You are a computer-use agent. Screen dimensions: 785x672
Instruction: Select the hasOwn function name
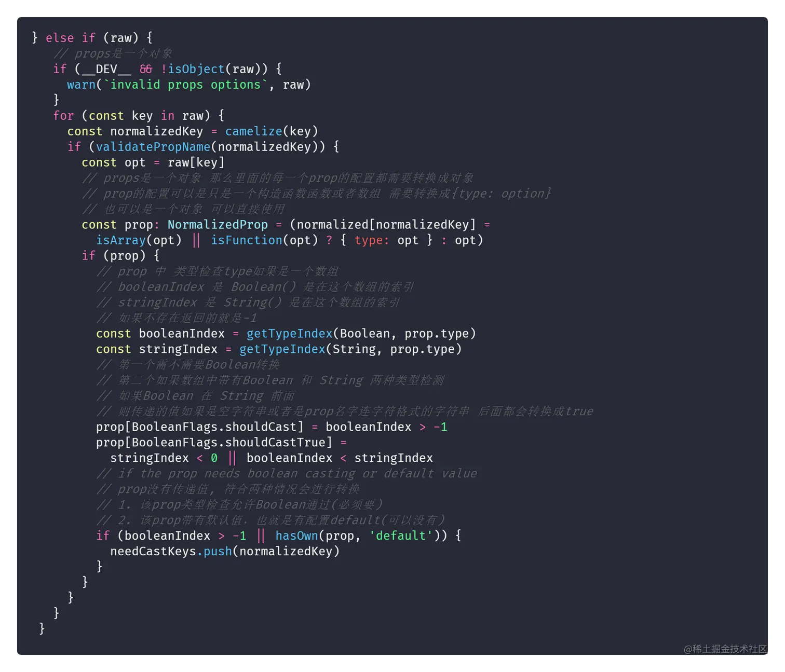point(296,536)
